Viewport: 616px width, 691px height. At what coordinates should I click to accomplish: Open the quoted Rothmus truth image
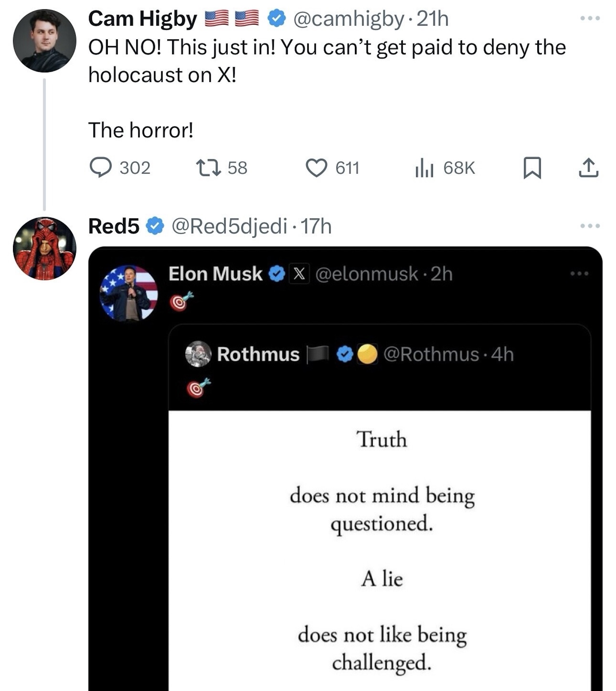379,548
